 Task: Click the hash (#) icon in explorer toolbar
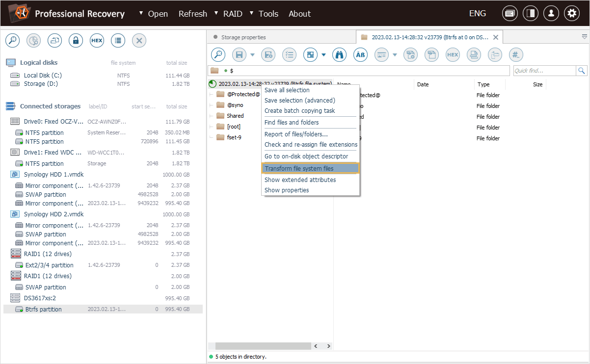tap(516, 55)
